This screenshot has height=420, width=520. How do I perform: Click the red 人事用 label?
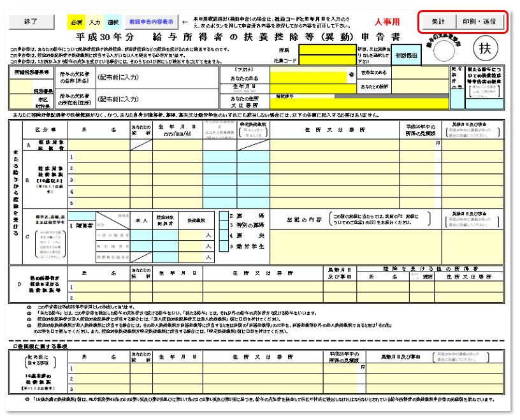click(387, 22)
